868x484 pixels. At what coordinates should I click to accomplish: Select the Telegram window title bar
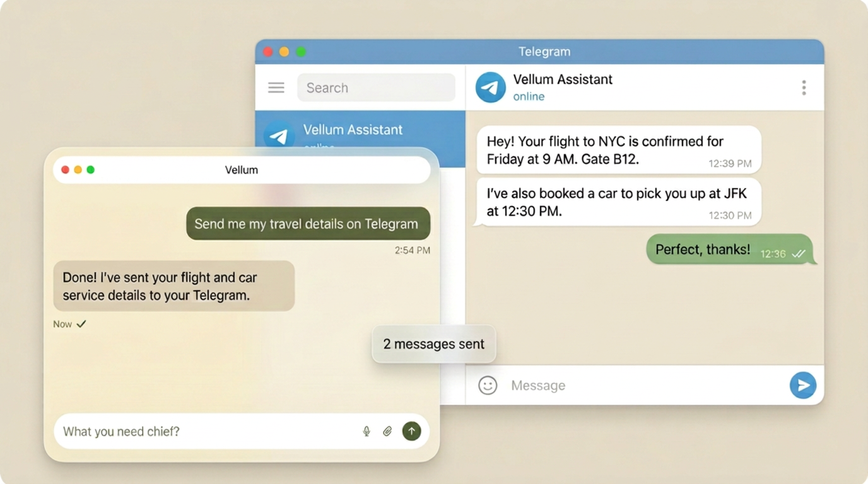point(544,52)
